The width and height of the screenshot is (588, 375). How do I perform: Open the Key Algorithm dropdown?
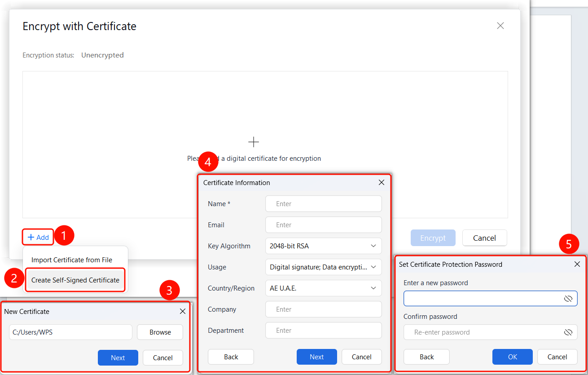click(324, 246)
